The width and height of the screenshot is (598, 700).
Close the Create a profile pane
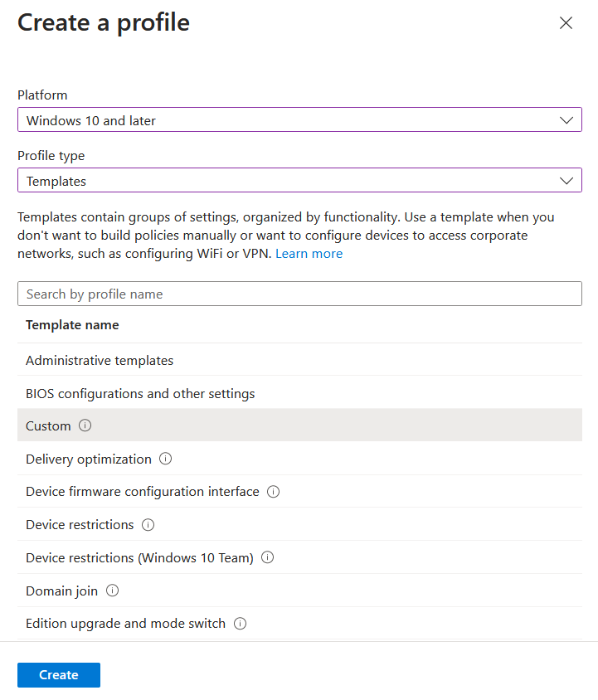click(566, 23)
